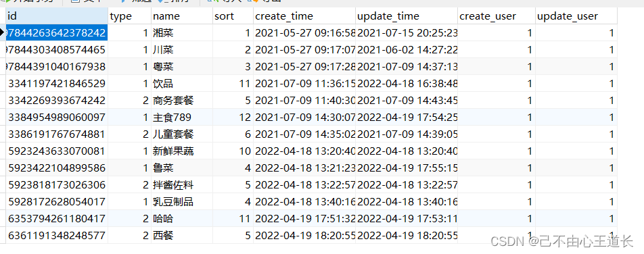Select the name cell containing 川菜
Viewport: 644px width, 254px height.
click(x=181, y=49)
